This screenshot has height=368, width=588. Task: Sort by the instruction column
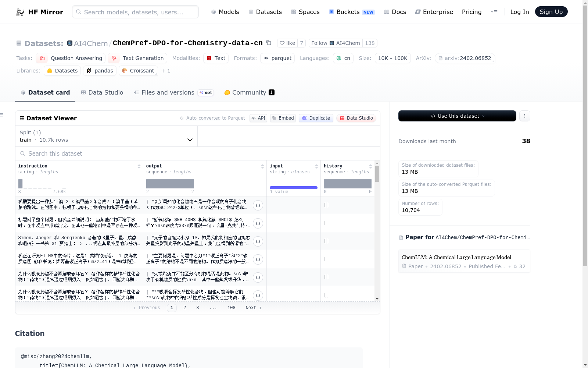coord(139,166)
